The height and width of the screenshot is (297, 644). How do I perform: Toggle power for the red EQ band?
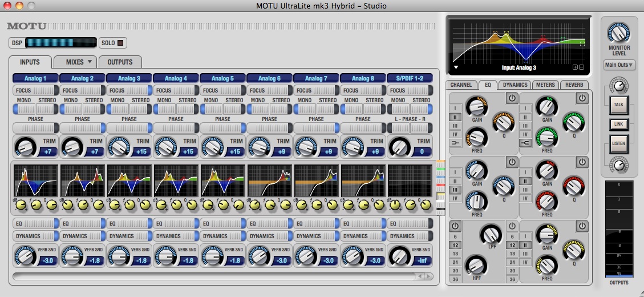(x=582, y=162)
